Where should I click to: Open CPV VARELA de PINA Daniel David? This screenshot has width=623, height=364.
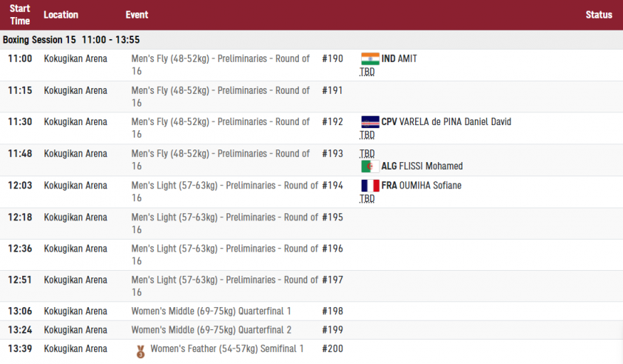tap(446, 122)
